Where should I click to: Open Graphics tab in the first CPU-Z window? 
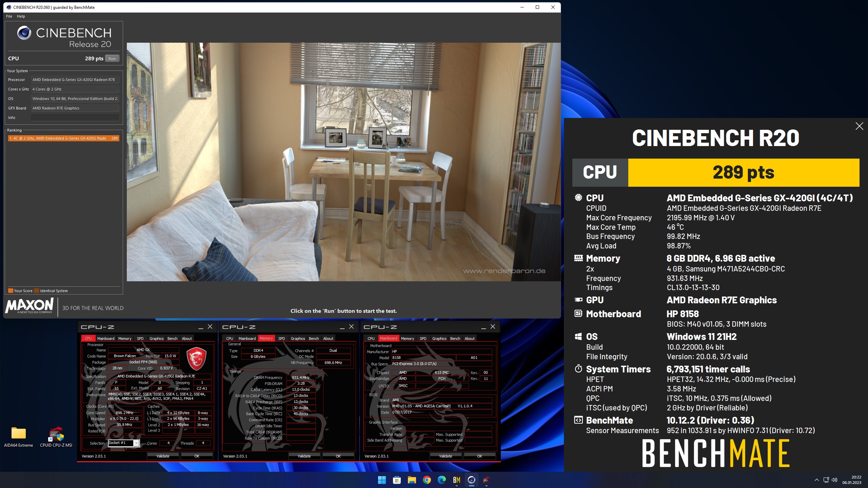point(157,339)
